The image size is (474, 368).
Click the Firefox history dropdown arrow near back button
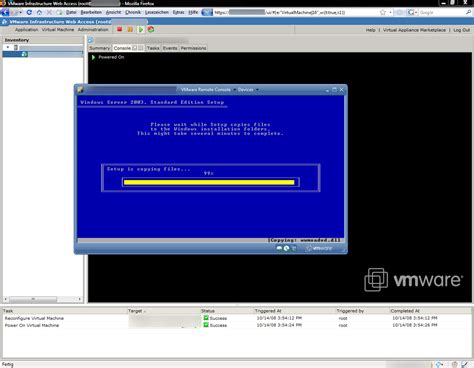click(x=20, y=12)
